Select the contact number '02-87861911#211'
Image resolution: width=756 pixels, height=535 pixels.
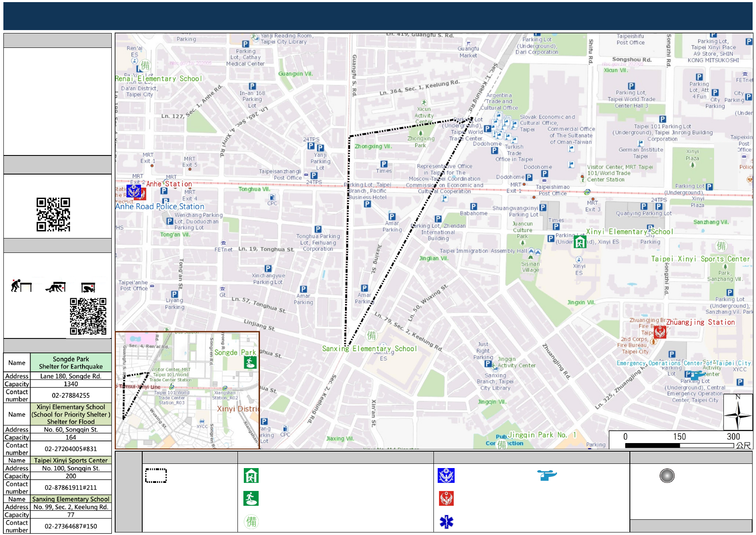click(x=71, y=488)
